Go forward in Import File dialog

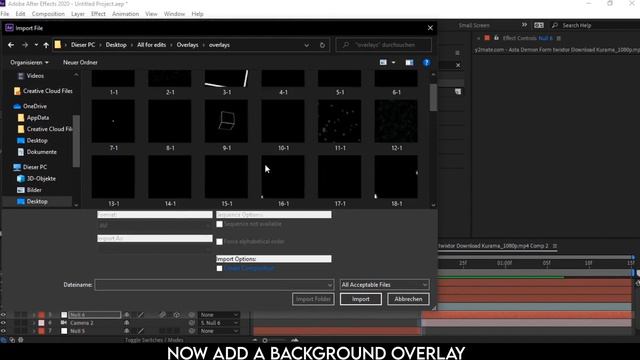25,45
